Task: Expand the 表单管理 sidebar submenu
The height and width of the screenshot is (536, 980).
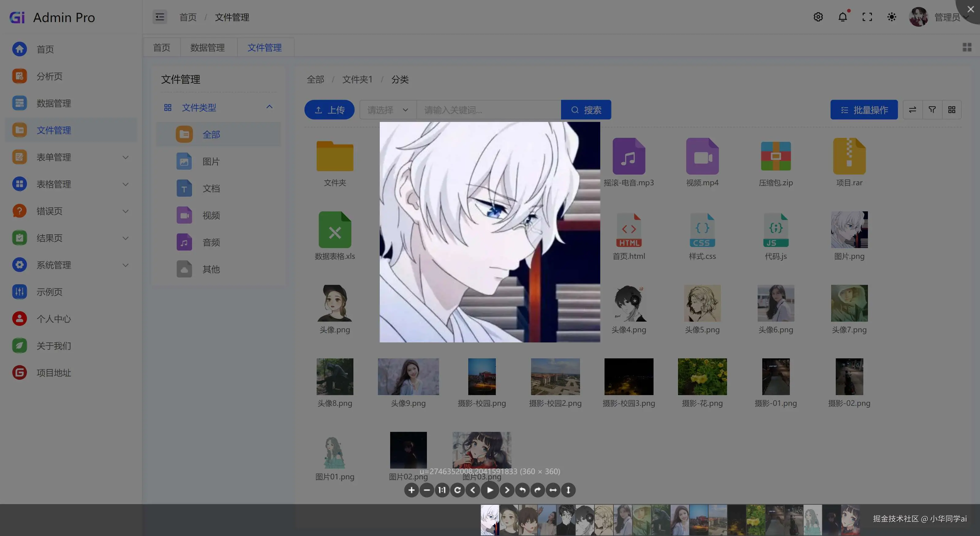Action: pyautogui.click(x=125, y=157)
